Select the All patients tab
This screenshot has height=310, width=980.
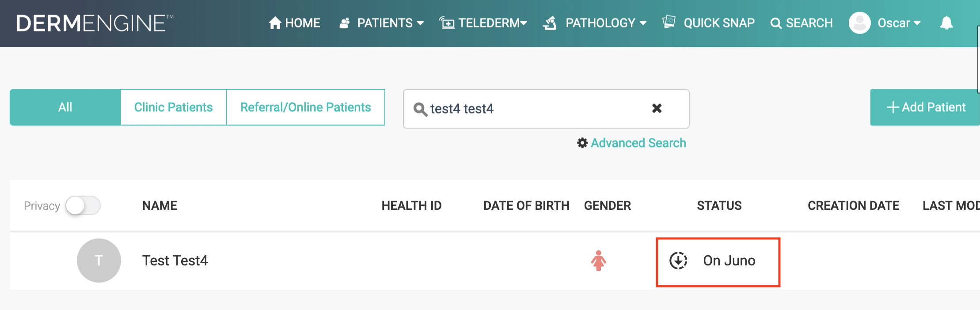(x=65, y=107)
